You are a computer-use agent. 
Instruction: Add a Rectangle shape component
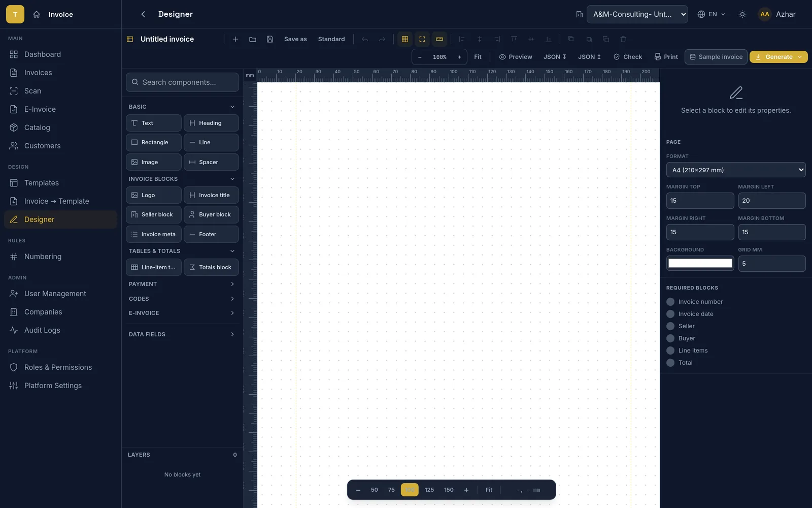coord(153,142)
